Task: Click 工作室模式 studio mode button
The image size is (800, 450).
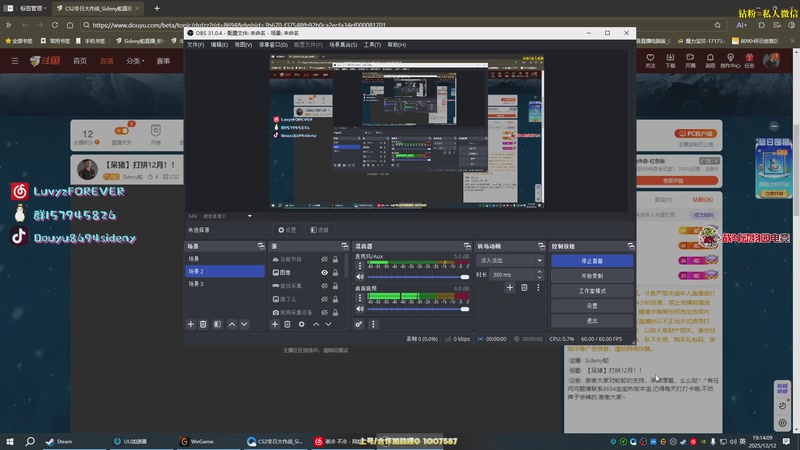Action: [592, 291]
